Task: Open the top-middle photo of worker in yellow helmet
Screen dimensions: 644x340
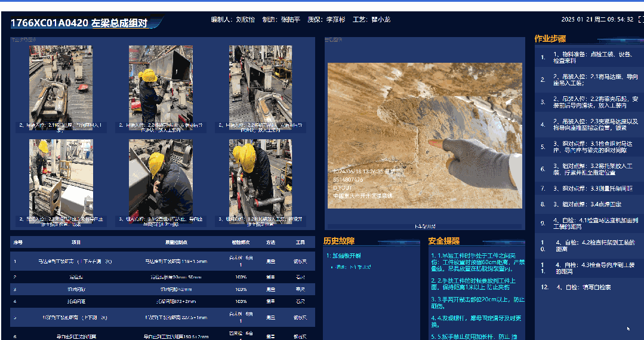Action: pyautogui.click(x=160, y=84)
